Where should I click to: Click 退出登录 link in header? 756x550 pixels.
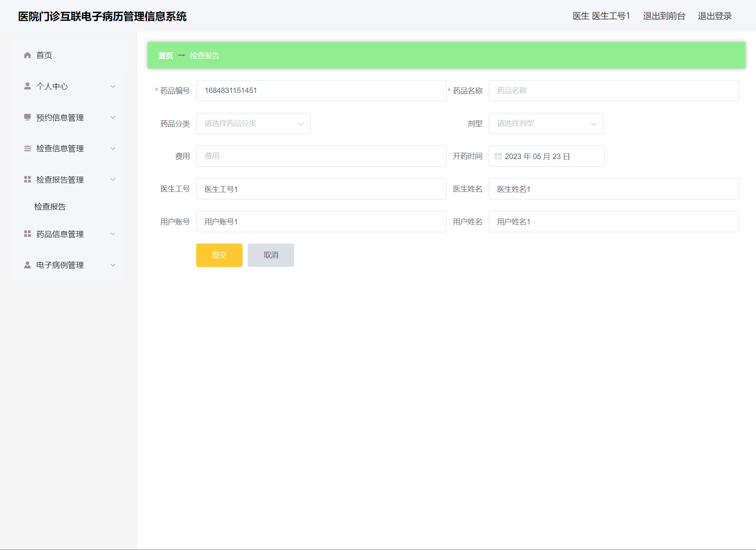pos(715,16)
